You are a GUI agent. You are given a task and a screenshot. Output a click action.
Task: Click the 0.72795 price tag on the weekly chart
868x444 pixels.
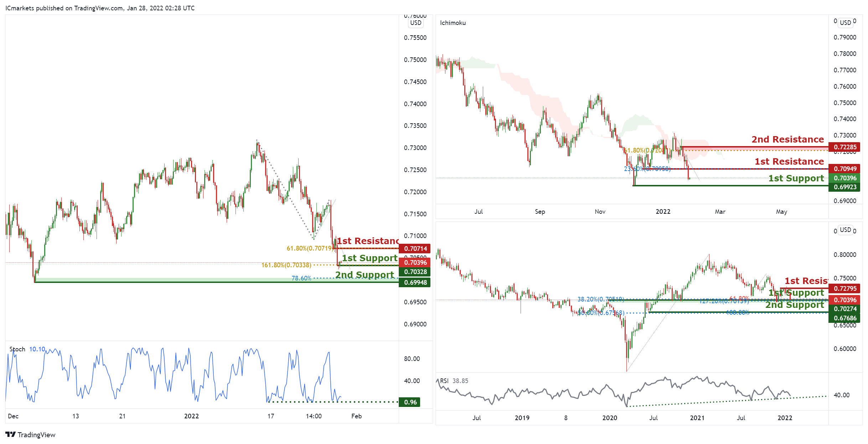[845, 288]
